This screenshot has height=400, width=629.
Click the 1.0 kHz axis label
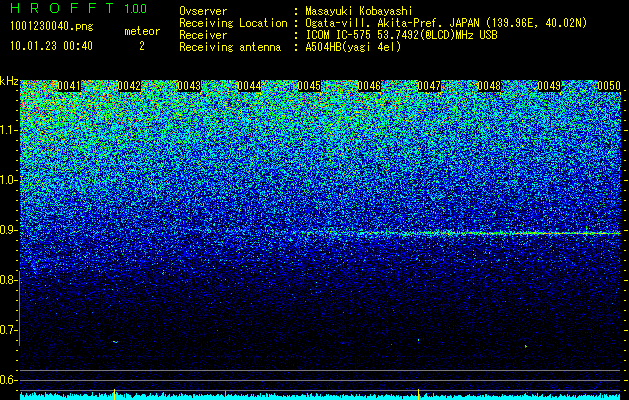(9, 180)
